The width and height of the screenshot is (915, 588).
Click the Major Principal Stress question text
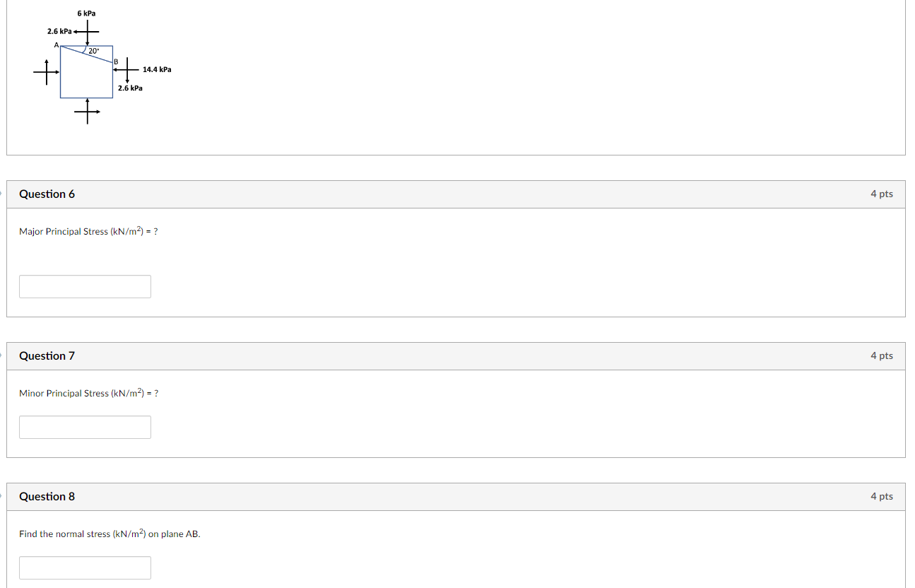88,231
